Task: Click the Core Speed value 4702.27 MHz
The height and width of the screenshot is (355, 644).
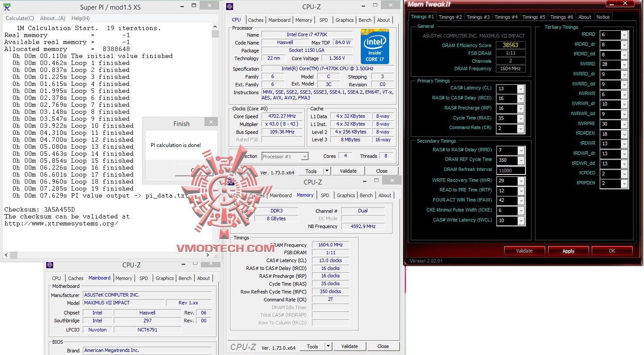Action: pos(282,116)
